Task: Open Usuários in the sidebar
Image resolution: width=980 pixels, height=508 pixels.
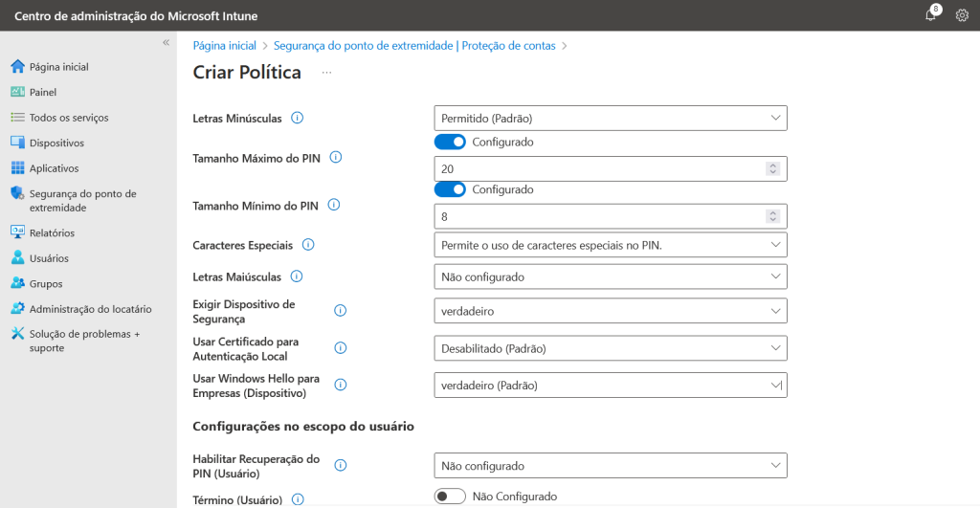Action: (x=49, y=258)
